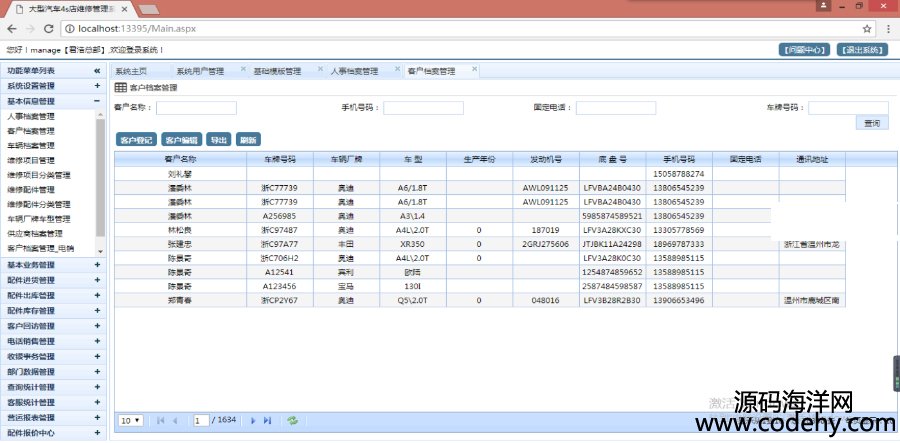Go to the next page of results
The height and width of the screenshot is (443, 900).
(x=253, y=421)
